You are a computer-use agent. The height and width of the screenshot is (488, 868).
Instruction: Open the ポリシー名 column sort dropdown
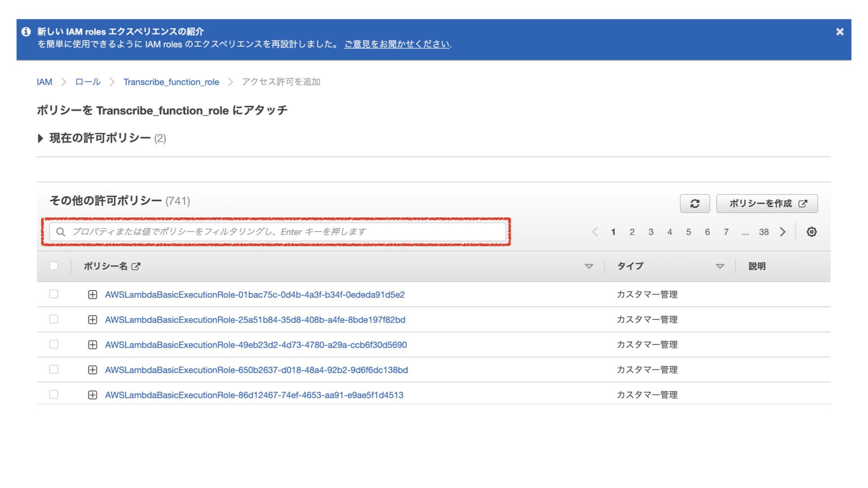click(589, 266)
